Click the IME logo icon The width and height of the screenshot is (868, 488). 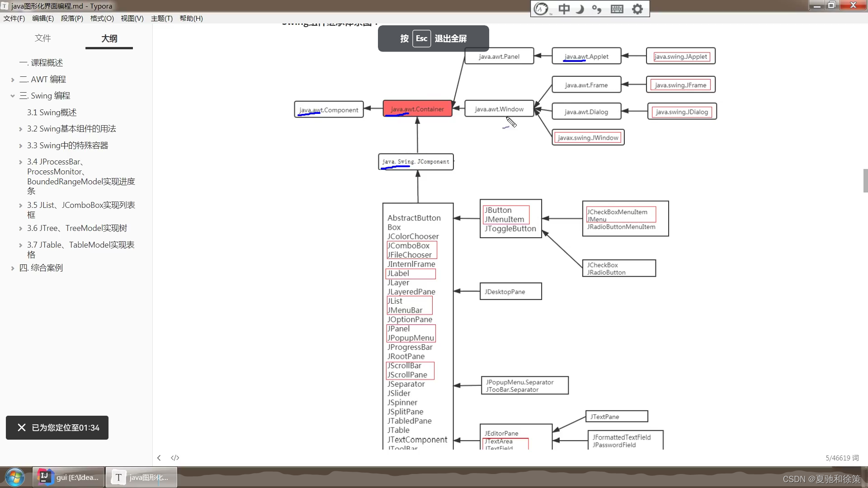[x=541, y=9]
